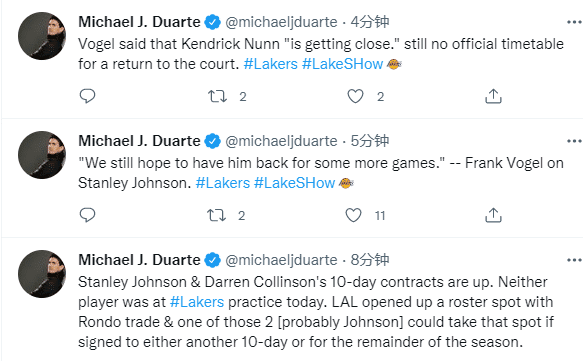Like the tweet with 11 likes
This screenshot has width=583, height=361.
[x=354, y=215]
